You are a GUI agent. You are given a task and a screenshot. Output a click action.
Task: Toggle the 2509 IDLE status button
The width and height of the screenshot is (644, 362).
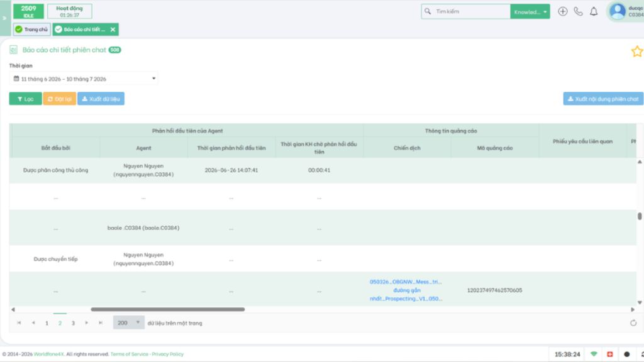pos(28,11)
